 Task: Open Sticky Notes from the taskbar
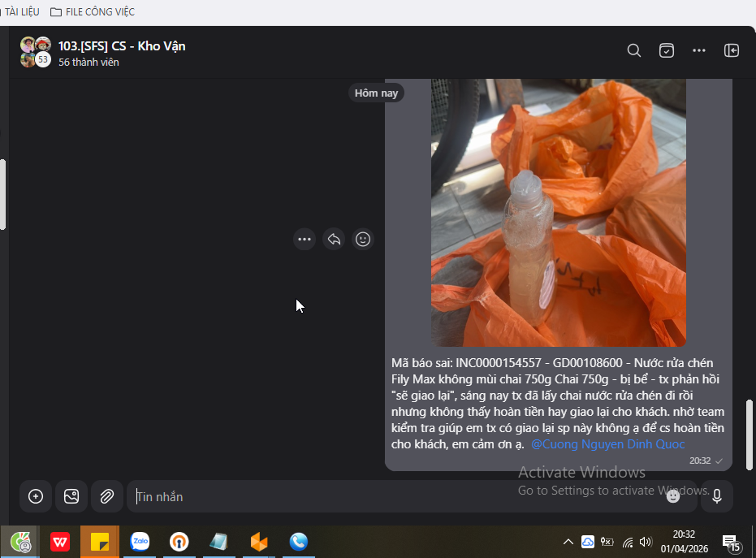click(100, 542)
